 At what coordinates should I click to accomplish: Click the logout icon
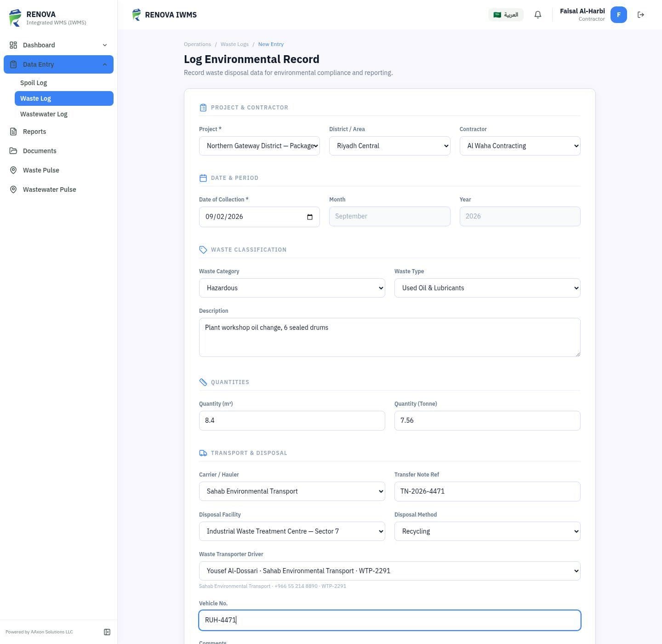641,15
